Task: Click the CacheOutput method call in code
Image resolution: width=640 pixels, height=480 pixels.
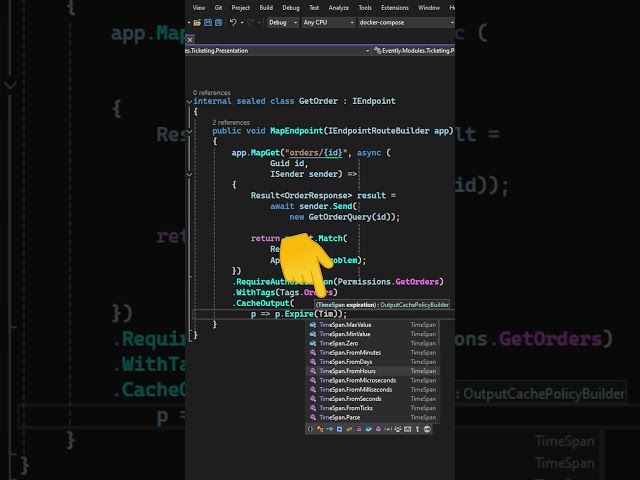Action: [x=263, y=303]
